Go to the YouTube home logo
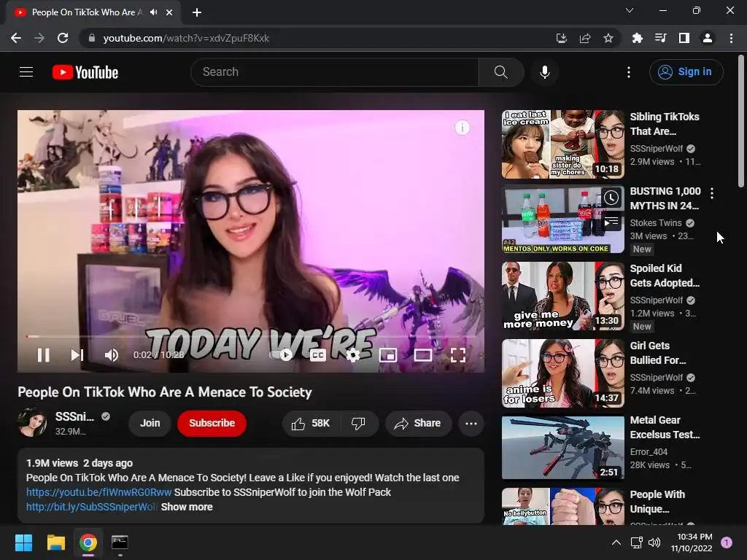 click(x=85, y=72)
